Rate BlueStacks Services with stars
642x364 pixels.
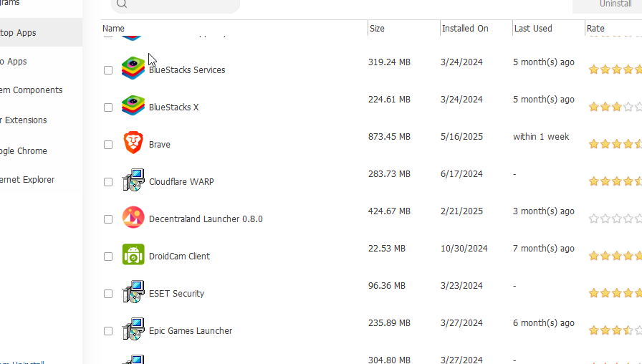click(615, 70)
